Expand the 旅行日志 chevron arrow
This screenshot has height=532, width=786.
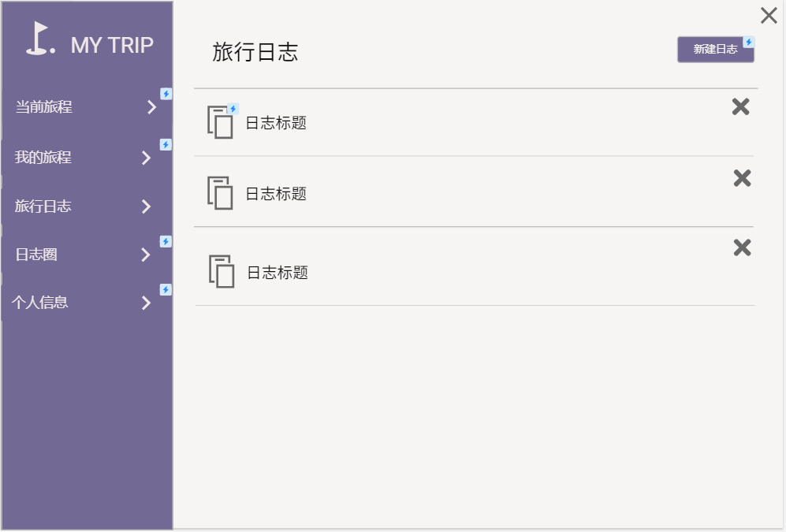146,206
